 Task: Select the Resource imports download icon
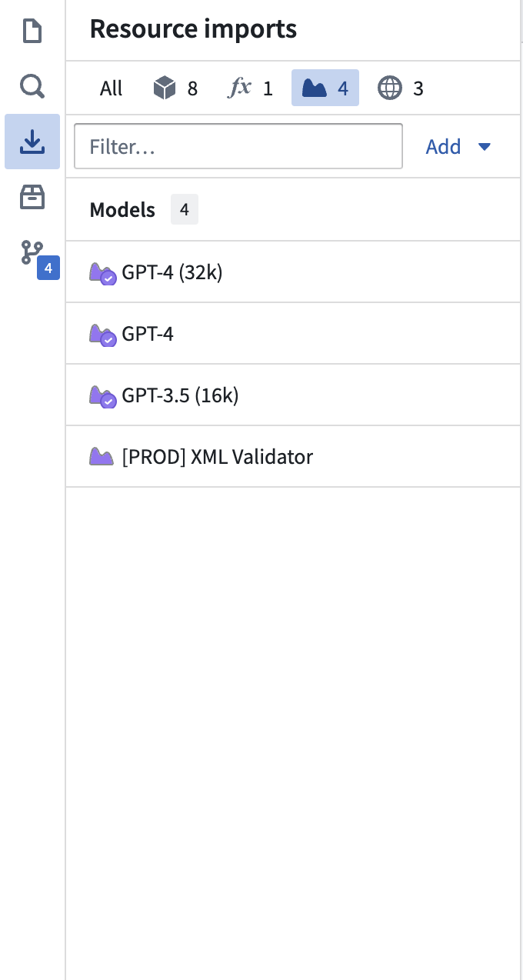click(32, 142)
